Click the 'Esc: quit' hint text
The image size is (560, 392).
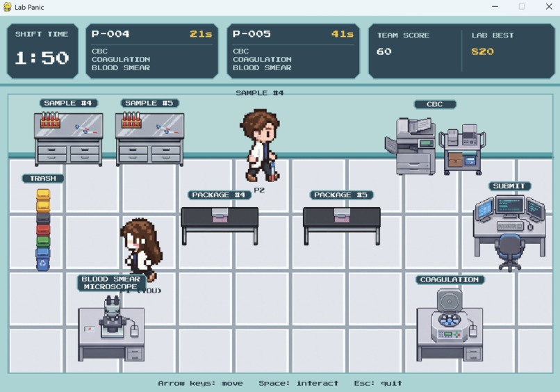(x=378, y=383)
